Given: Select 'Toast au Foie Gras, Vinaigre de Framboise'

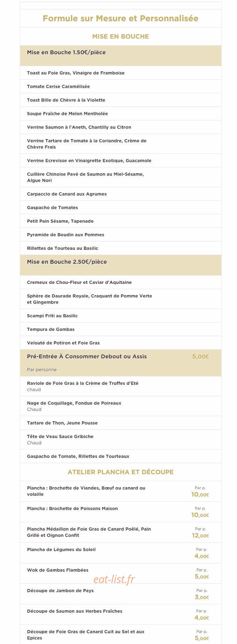Looking at the screenshot, I should coord(76,73).
